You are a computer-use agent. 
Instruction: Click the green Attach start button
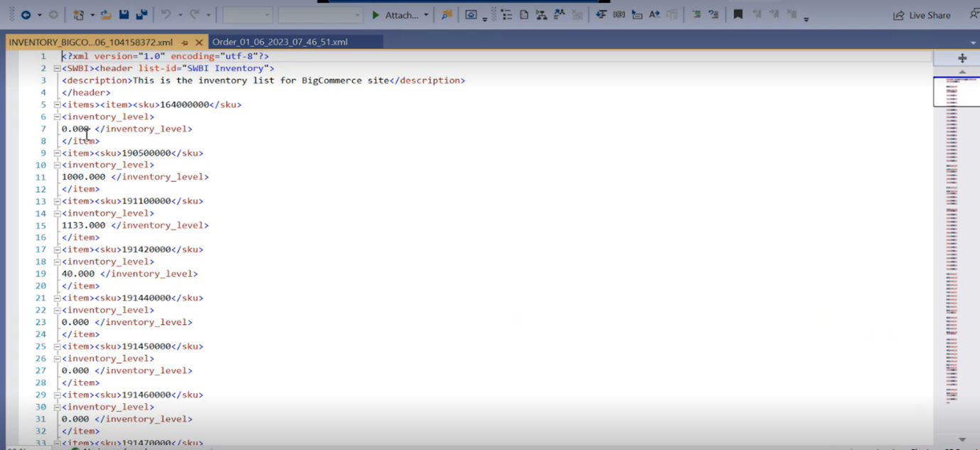tap(396, 15)
